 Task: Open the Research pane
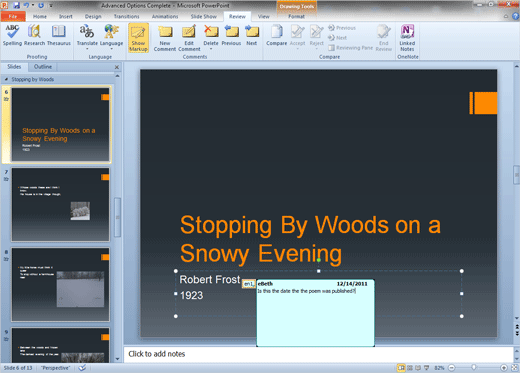(x=34, y=35)
